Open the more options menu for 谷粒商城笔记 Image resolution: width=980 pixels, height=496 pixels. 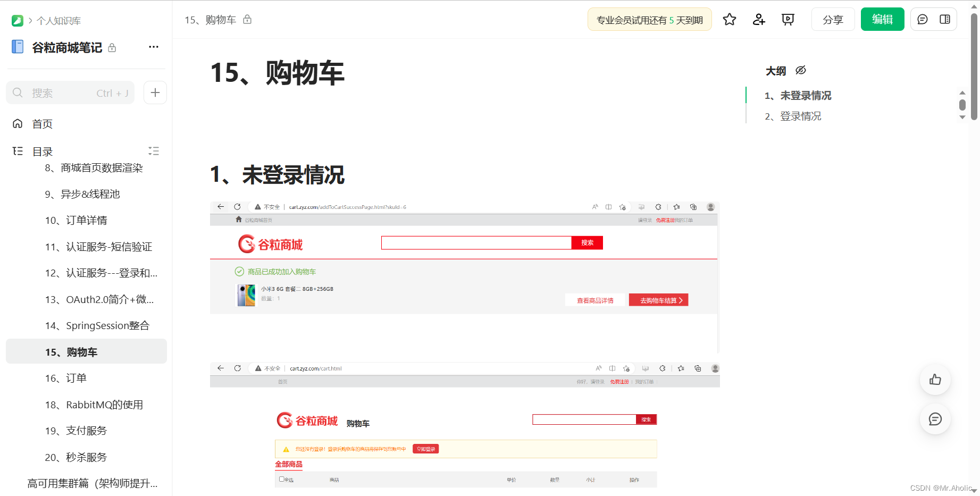pyautogui.click(x=154, y=47)
